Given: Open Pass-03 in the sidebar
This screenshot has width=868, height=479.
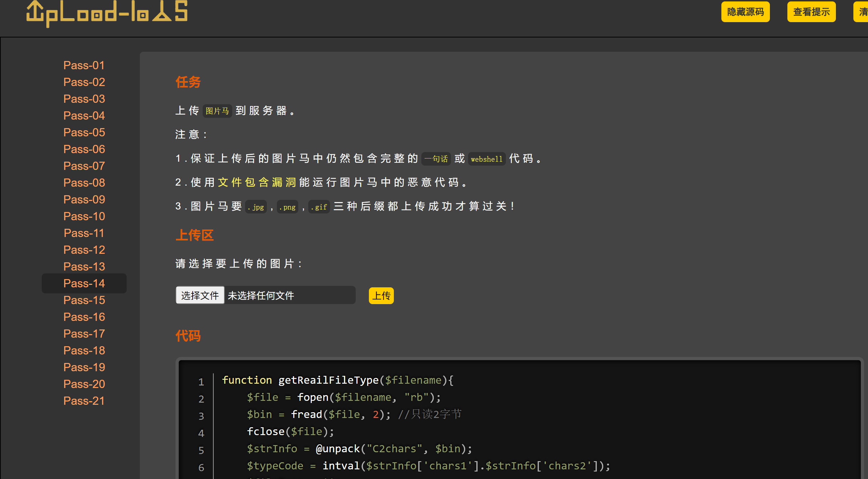Looking at the screenshot, I should click(84, 99).
